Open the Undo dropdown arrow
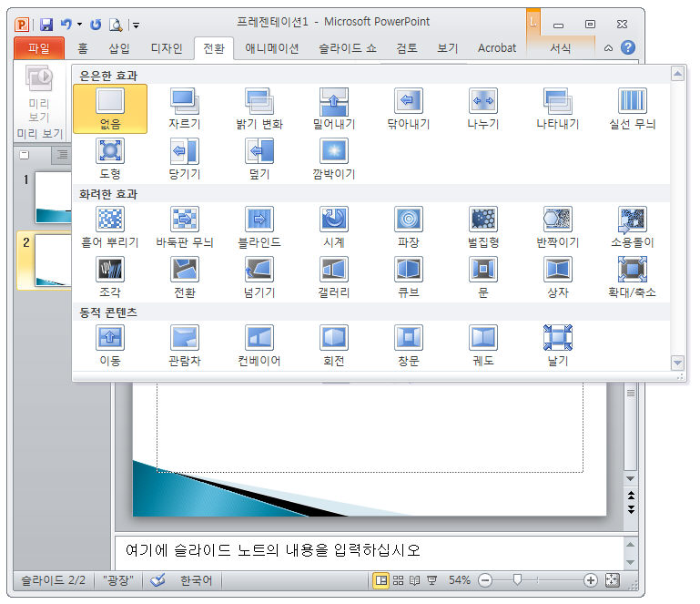Image resolution: width=700 pixels, height=604 pixels. [x=79, y=24]
